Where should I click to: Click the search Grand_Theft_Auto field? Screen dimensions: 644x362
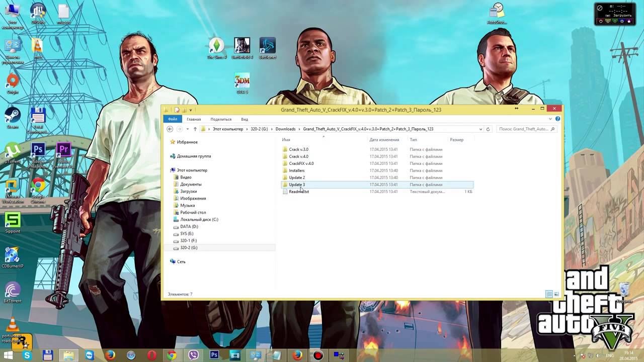click(526, 129)
